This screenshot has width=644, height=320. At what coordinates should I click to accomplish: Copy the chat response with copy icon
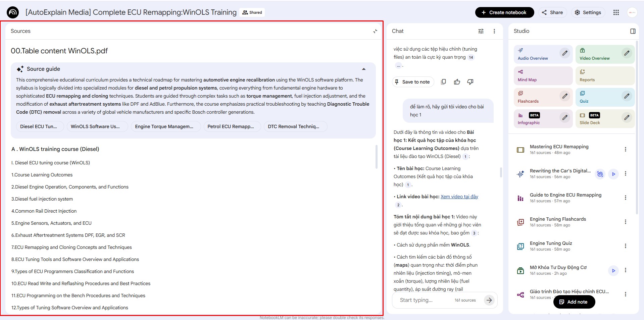pos(443,82)
